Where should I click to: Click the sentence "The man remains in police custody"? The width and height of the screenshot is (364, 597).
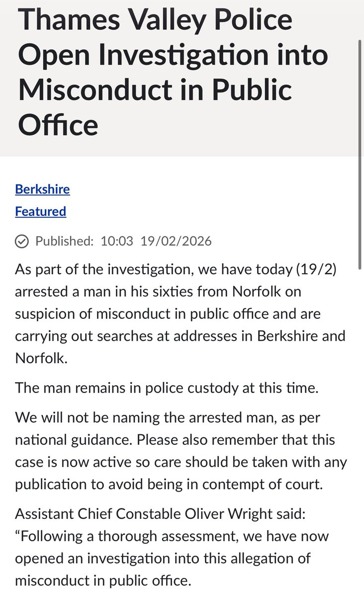167,388
